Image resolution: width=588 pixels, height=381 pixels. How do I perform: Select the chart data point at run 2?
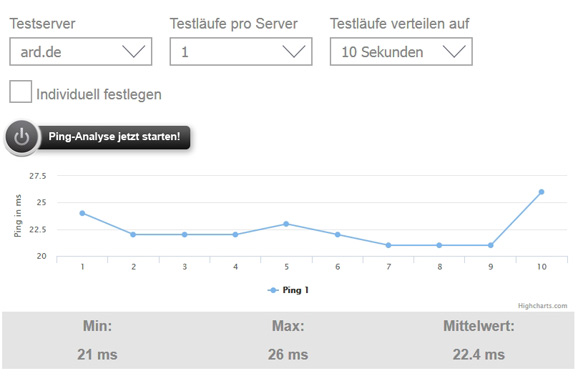[133, 235]
